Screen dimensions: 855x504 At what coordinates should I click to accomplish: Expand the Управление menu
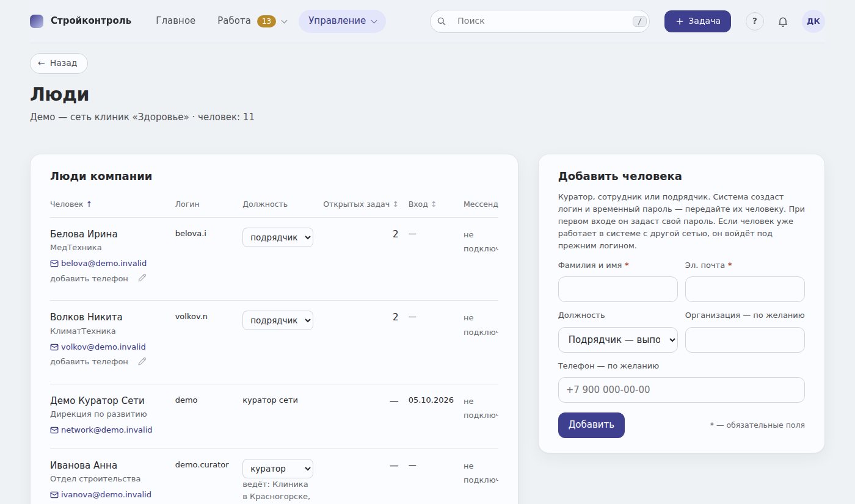[x=342, y=21]
